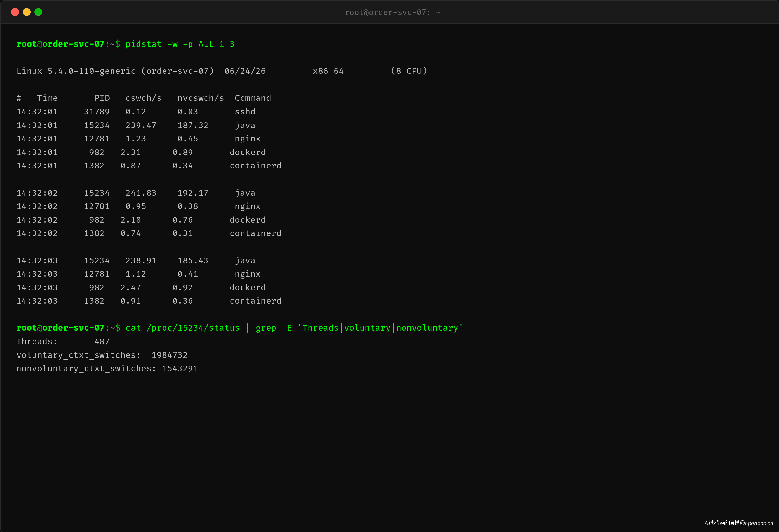Image resolution: width=779 pixels, height=532 pixels.
Task: Click the Time column header
Action: (x=47, y=98)
